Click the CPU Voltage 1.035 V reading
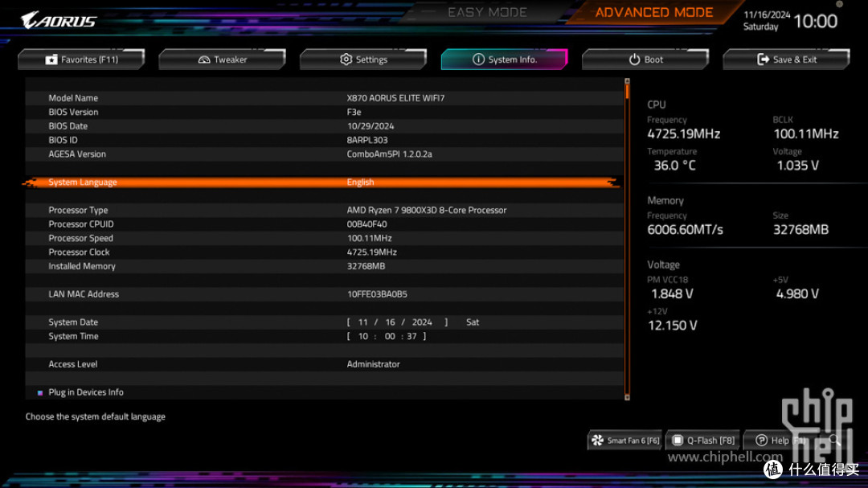 (797, 166)
